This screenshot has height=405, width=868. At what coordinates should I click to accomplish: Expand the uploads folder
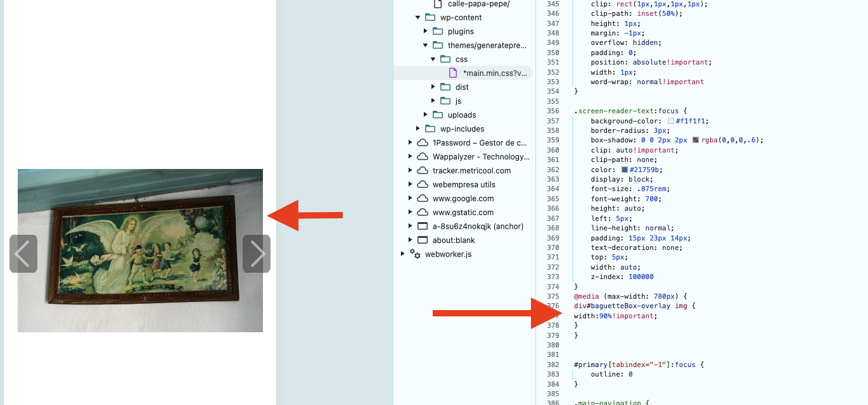pos(426,115)
